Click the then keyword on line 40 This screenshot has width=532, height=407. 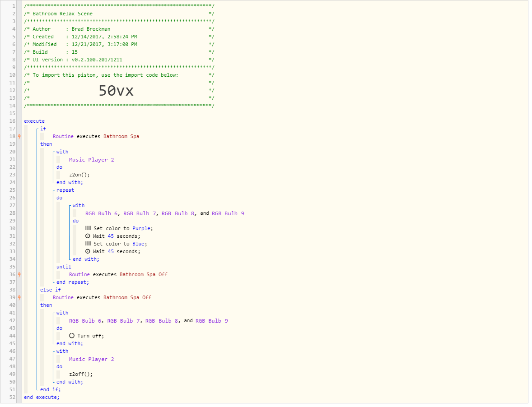pyautogui.click(x=46, y=305)
